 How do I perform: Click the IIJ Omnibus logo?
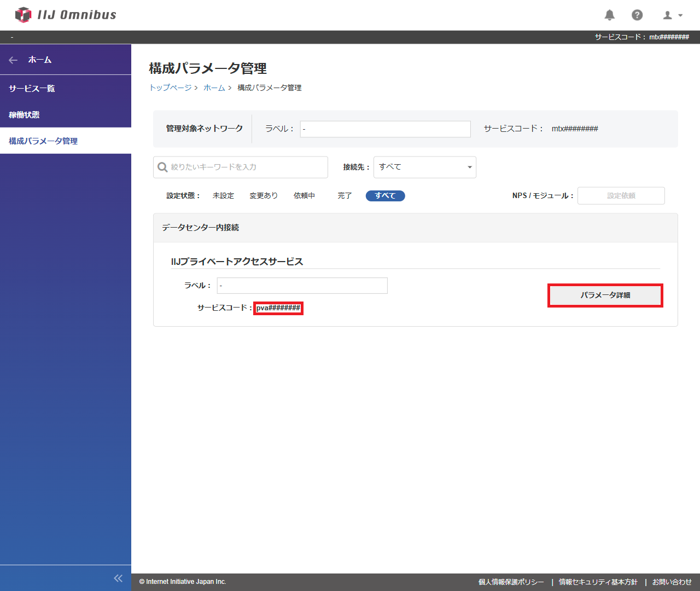[x=66, y=15]
